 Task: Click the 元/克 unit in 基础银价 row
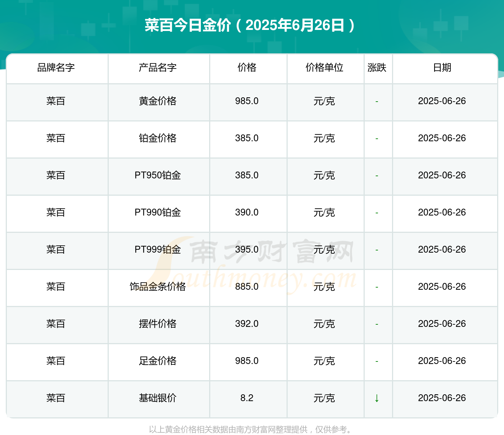point(324,398)
